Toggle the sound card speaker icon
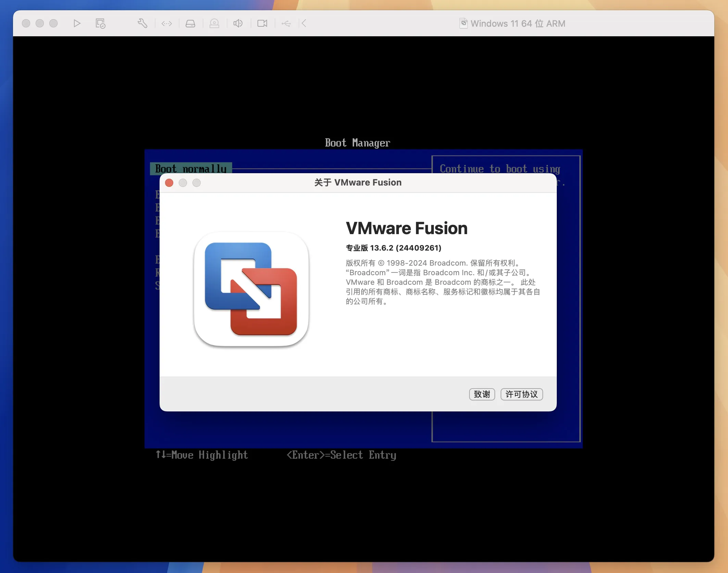728x573 pixels. click(x=238, y=23)
